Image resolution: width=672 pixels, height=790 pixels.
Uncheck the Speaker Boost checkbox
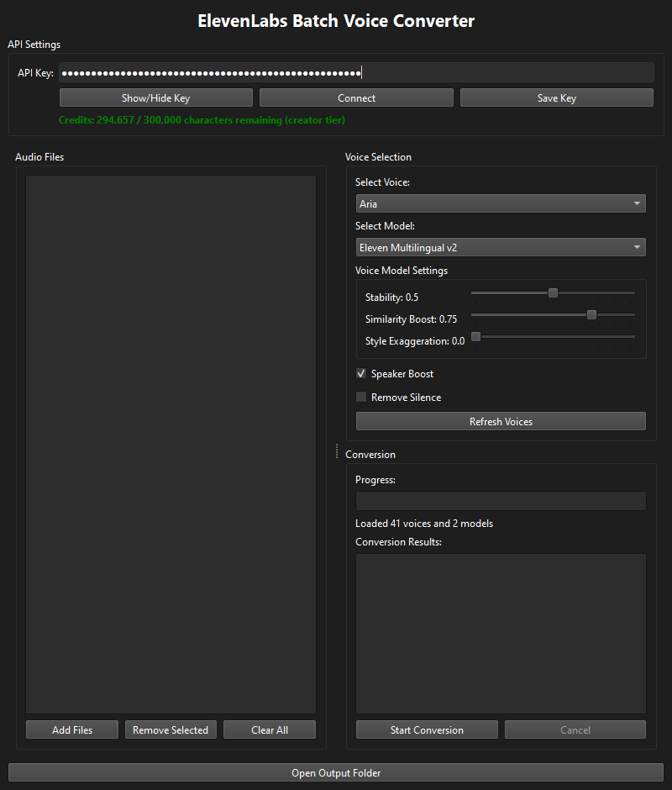361,374
